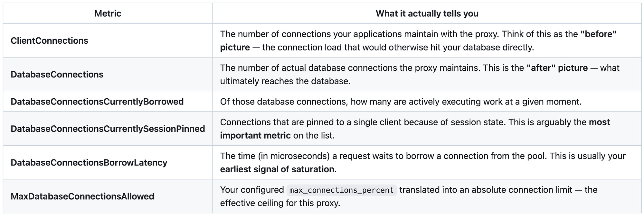644x216 pixels.
Task: Click the 'ultimately reaches the database' text
Action: (285, 81)
